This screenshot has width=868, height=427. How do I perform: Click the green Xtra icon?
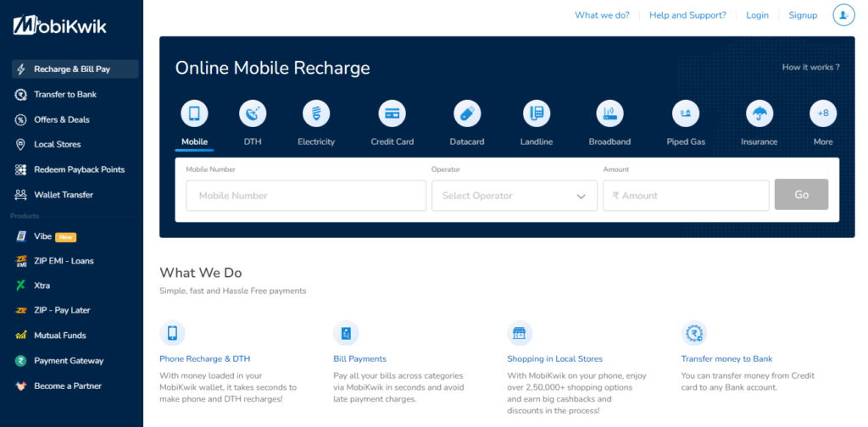[x=20, y=286]
